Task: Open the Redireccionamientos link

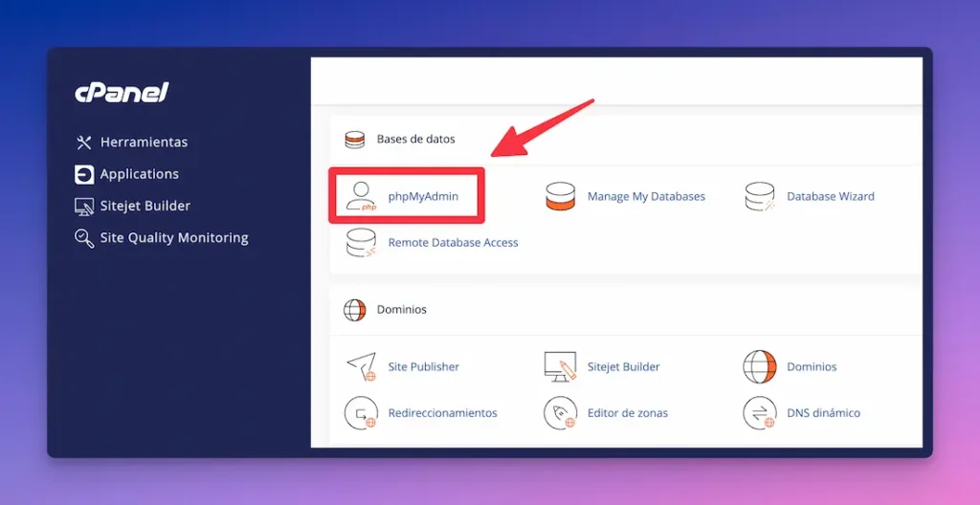Action: (x=442, y=413)
